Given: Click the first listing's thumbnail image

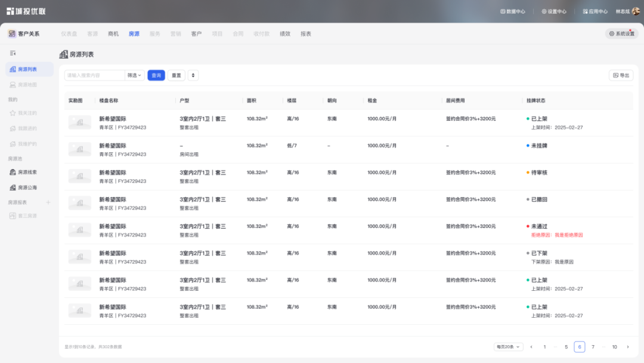Looking at the screenshot, I should point(80,122).
